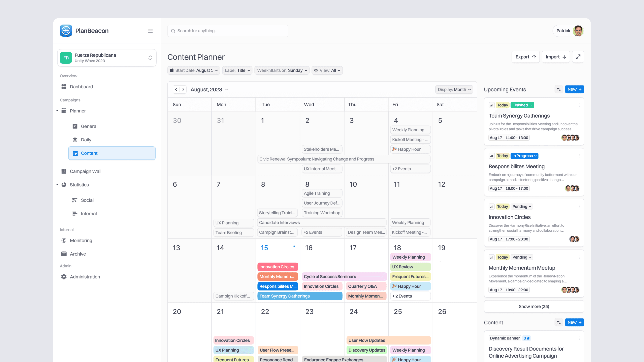Change the Week Starts on: Sunday setting

(x=282, y=70)
